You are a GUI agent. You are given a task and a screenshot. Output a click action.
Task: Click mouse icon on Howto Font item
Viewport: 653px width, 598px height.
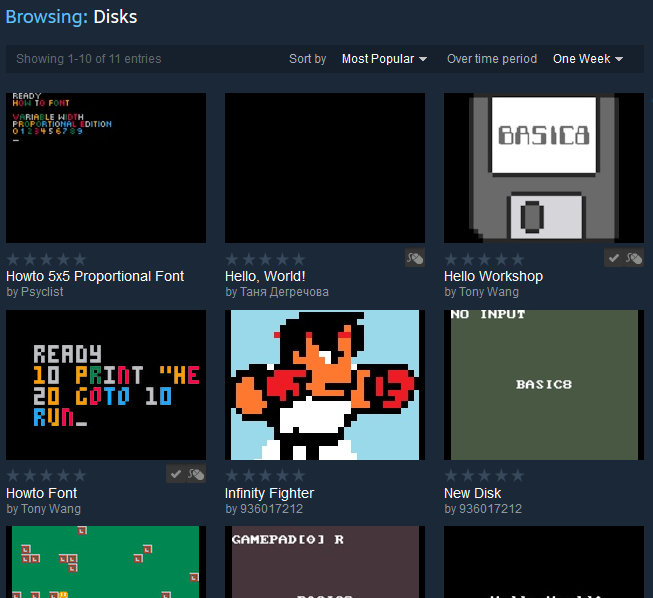(196, 475)
